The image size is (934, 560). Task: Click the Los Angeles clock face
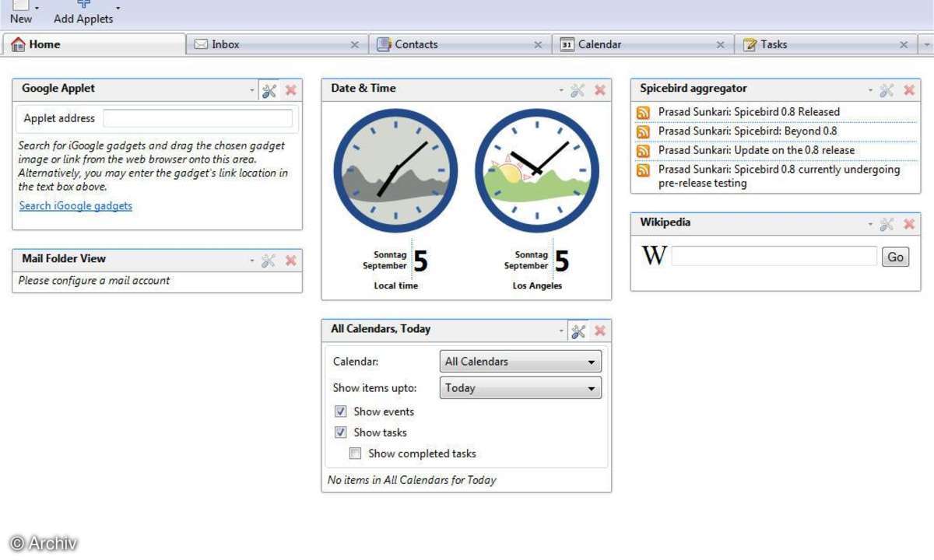[537, 170]
